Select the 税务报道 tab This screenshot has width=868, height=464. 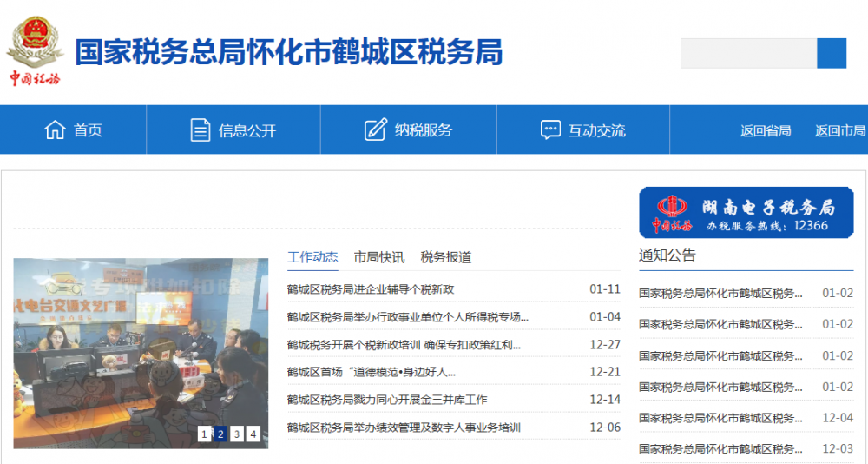[446, 257]
